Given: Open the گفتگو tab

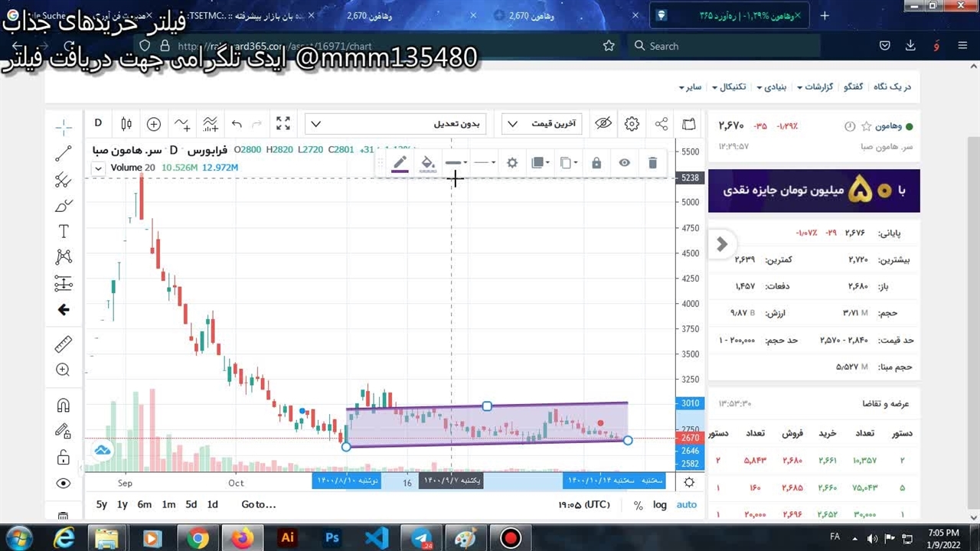Looking at the screenshot, I should 853,86.
